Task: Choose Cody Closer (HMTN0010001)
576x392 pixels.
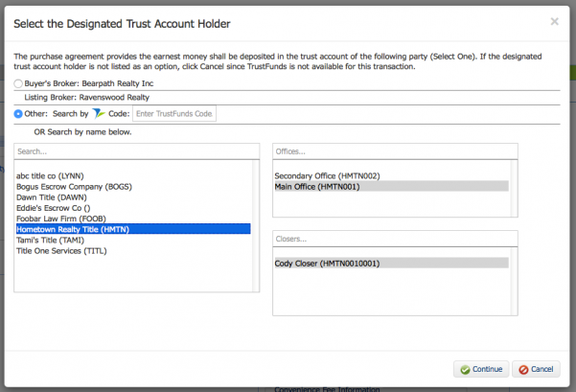Action: pos(392,263)
